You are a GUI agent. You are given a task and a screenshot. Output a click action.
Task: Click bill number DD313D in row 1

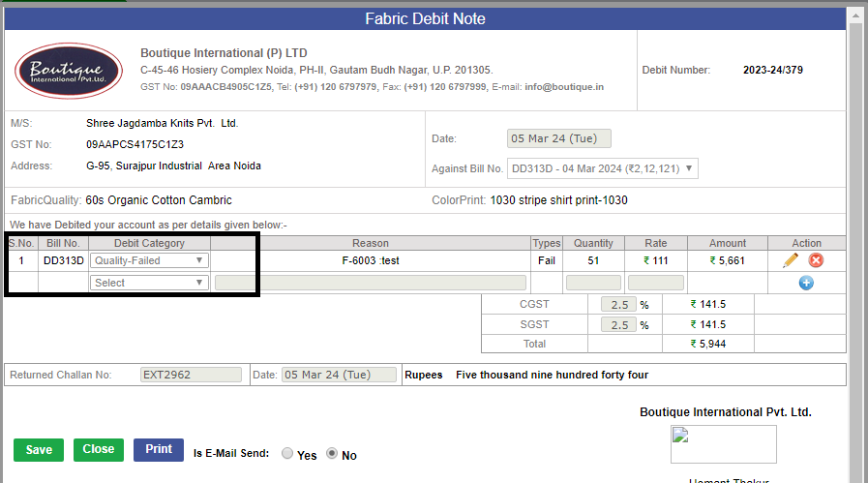[64, 260]
